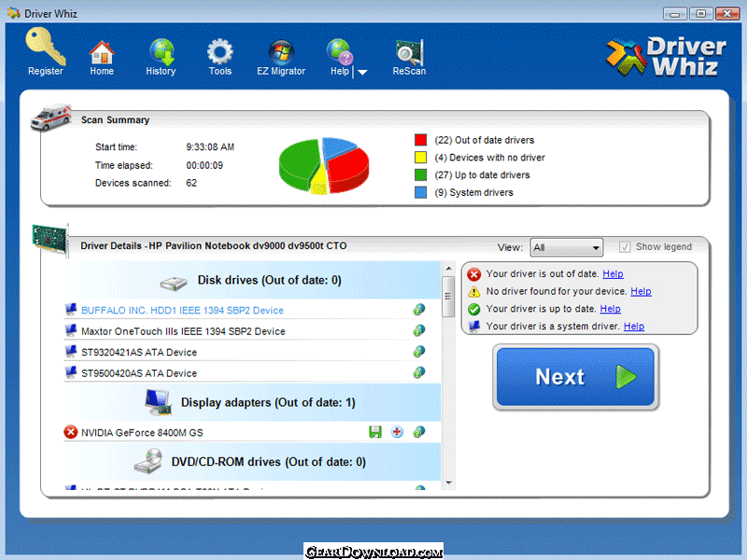The height and width of the screenshot is (560, 747).
Task: Select ST9320421AS ATA Device row
Action: pos(246,353)
